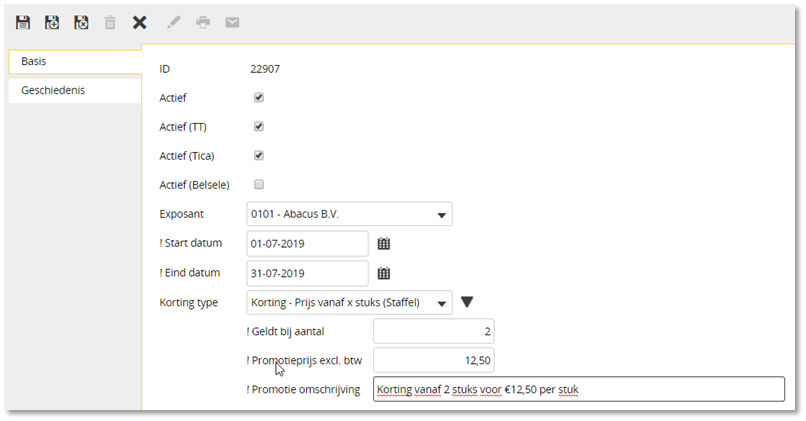Click the Save and New icon
The width and height of the screenshot is (806, 421).
click(52, 23)
